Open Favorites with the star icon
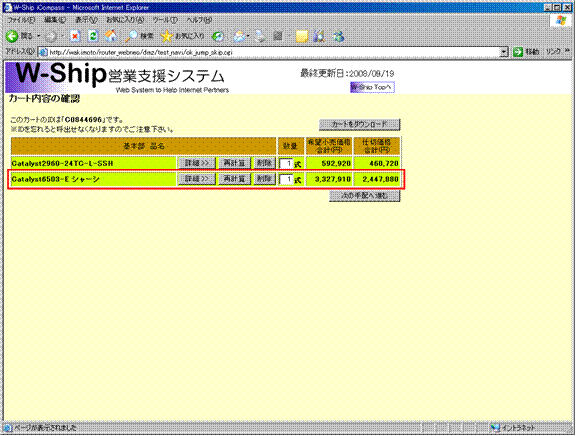The image size is (576, 436). point(183,36)
